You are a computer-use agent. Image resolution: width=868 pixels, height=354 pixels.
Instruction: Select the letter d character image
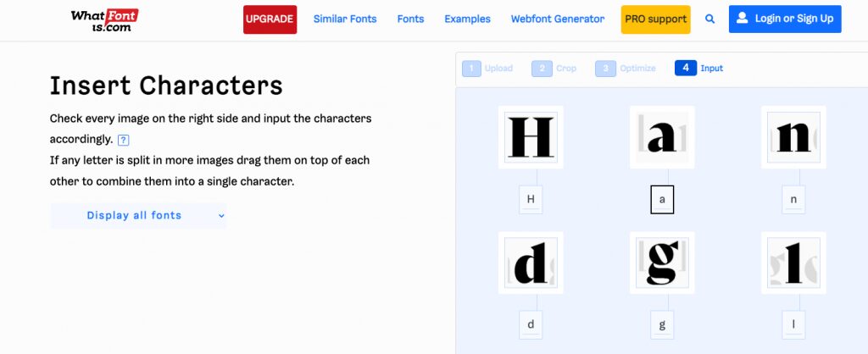(x=531, y=263)
